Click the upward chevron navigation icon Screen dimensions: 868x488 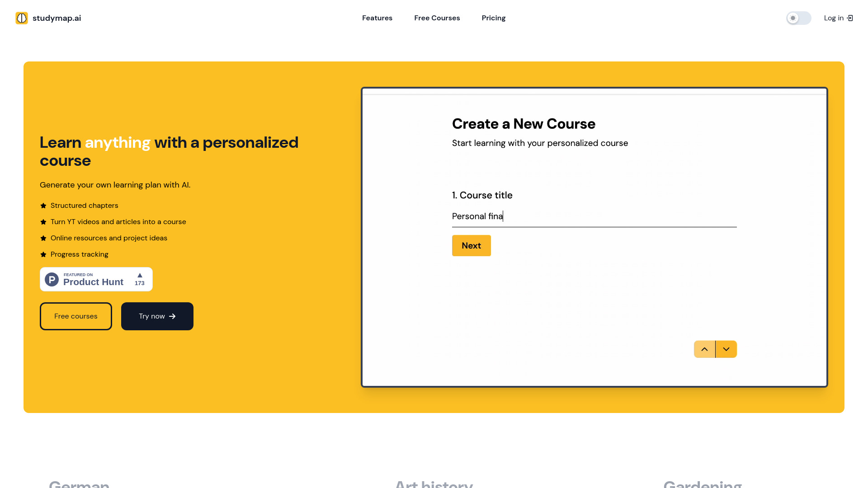point(705,348)
